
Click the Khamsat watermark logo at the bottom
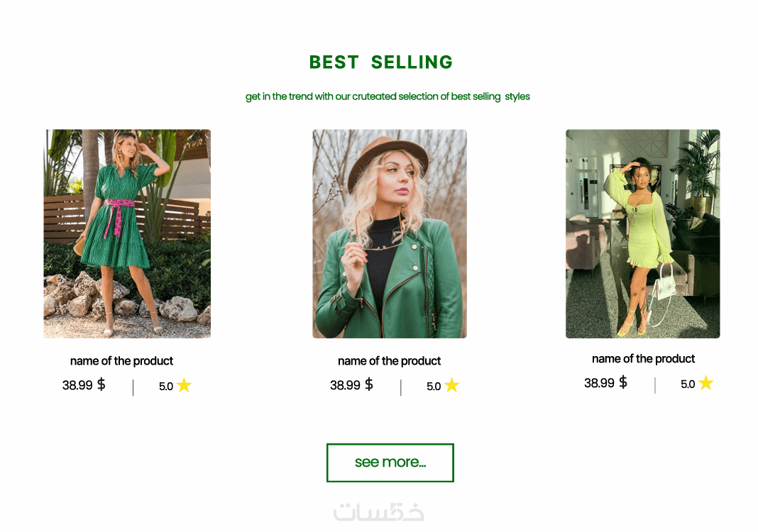[378, 511]
